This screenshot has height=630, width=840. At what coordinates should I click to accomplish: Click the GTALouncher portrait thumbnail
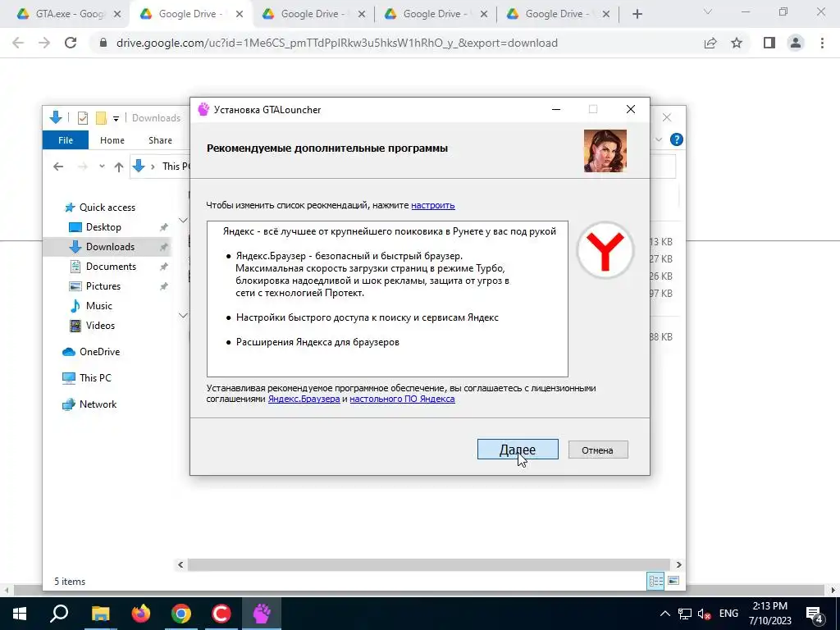(605, 151)
